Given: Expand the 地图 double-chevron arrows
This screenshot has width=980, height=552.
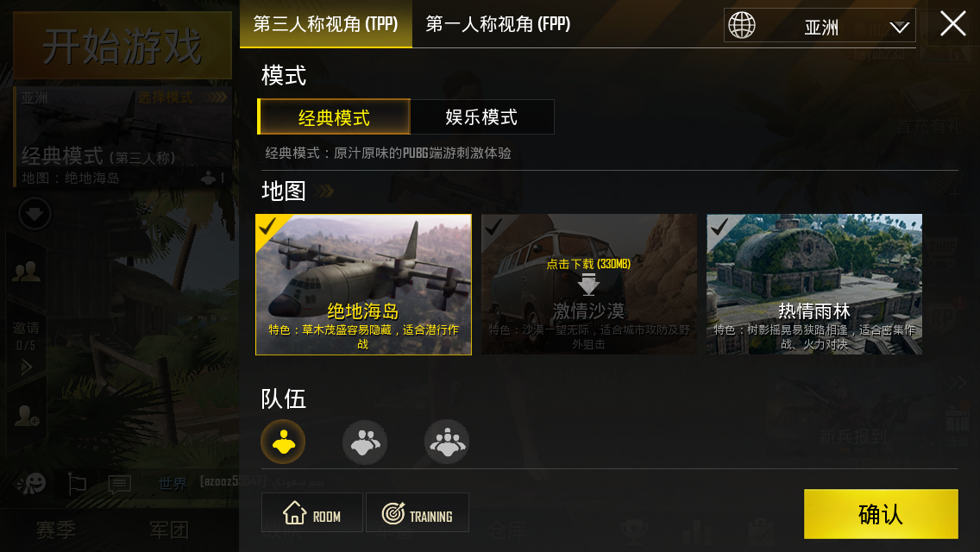Looking at the screenshot, I should point(325,191).
